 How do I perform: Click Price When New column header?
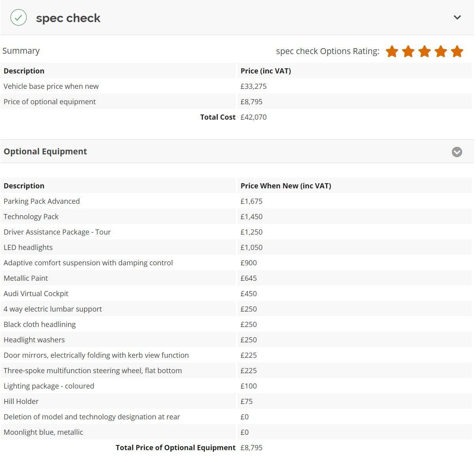coord(286,186)
